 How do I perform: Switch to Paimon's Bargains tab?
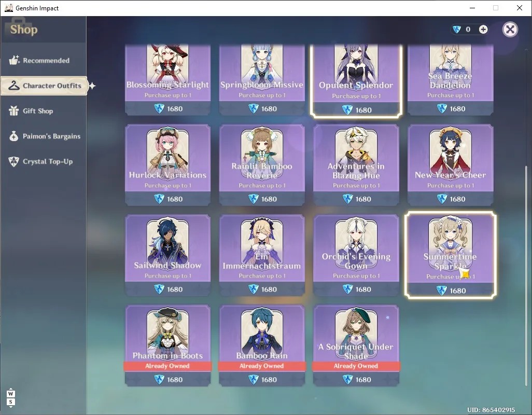[x=44, y=136]
